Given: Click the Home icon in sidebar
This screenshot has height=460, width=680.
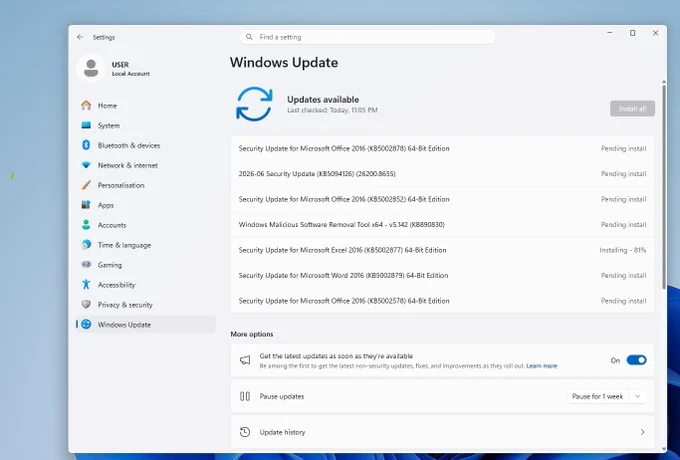Looking at the screenshot, I should coord(86,105).
